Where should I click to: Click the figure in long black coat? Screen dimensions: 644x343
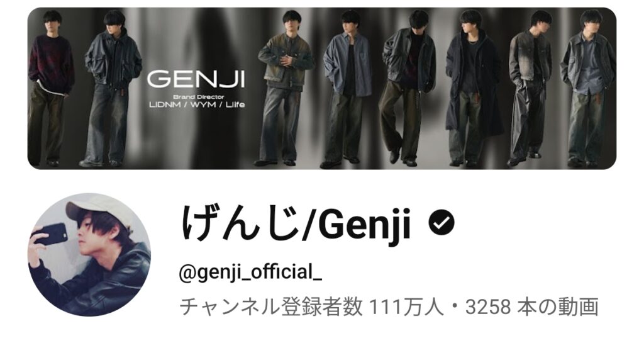[472, 88]
